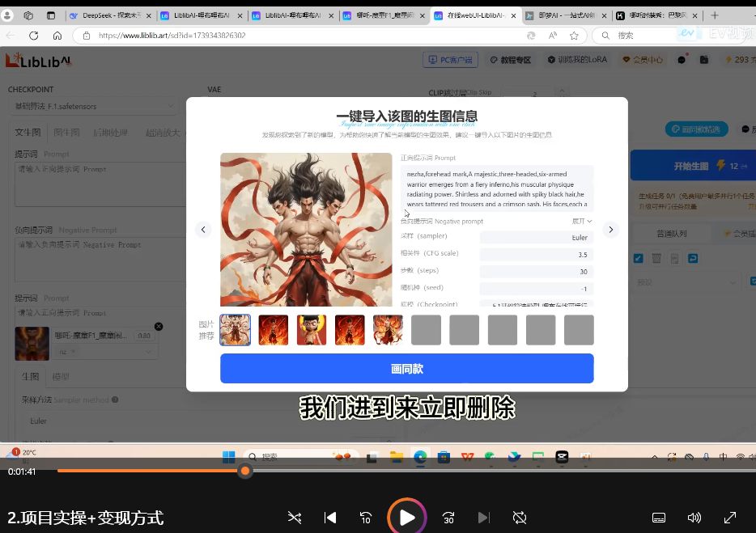
Task: Show hidden tray icons chevron
Action: pos(654,457)
